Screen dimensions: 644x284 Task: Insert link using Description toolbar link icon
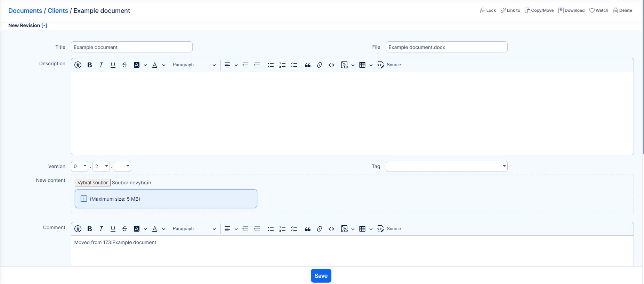[x=320, y=65]
